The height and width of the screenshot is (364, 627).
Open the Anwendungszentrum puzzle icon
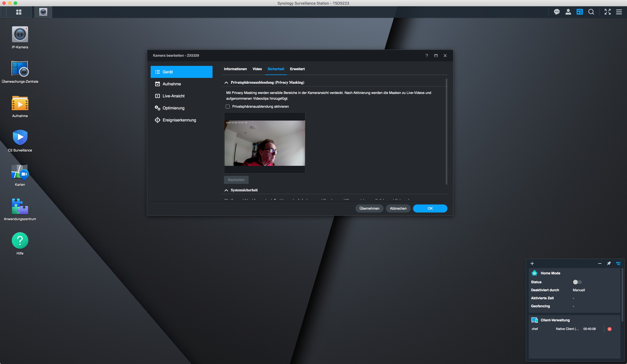click(x=20, y=206)
